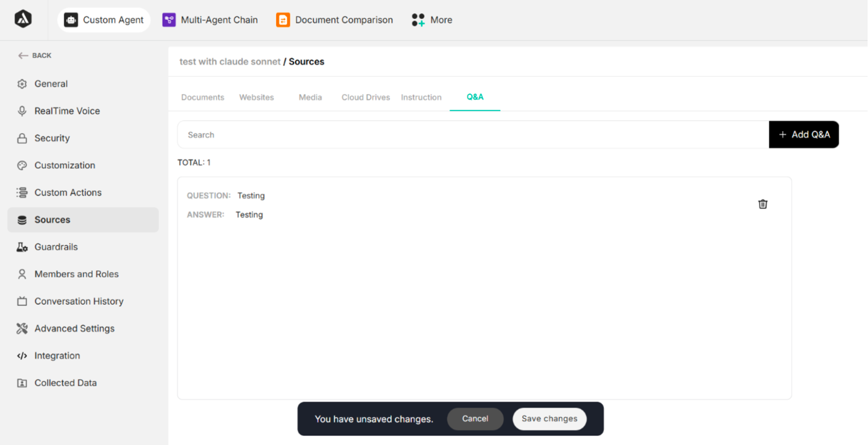This screenshot has height=445, width=868.
Task: Delete the Testing Q&A entry with trash icon
Action: click(x=763, y=204)
